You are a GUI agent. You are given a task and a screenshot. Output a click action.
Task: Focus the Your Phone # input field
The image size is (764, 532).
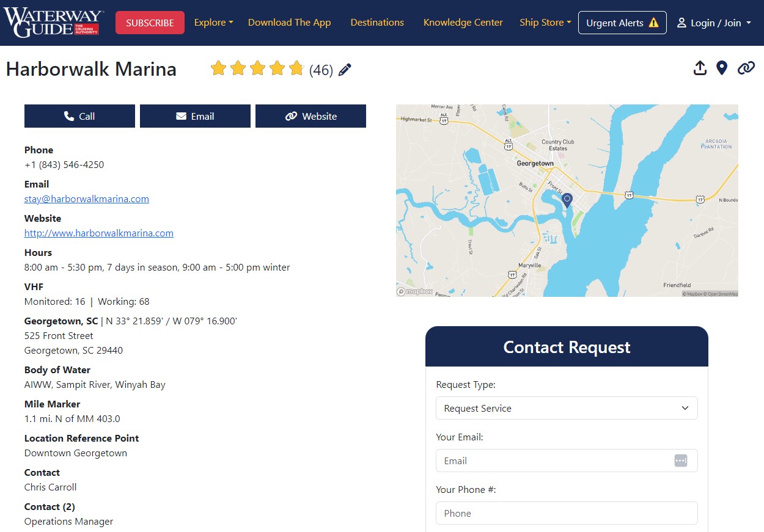point(566,513)
